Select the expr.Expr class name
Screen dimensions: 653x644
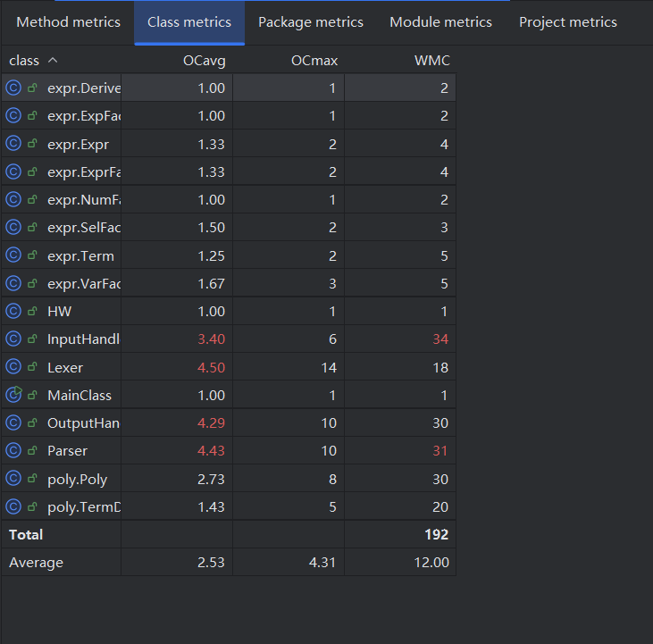79,145
